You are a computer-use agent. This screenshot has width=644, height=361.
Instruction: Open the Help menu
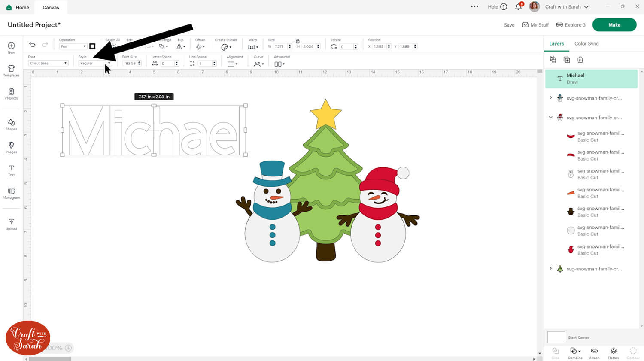[497, 7]
